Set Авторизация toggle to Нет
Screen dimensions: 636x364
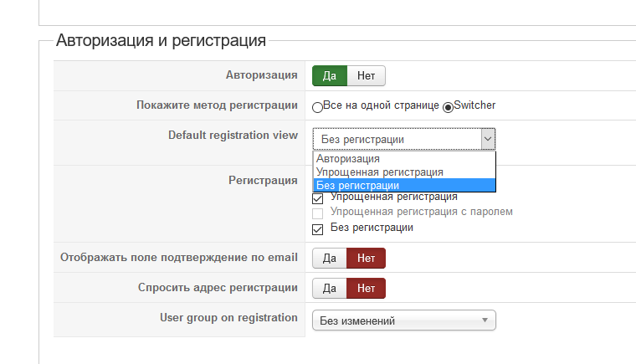366,76
